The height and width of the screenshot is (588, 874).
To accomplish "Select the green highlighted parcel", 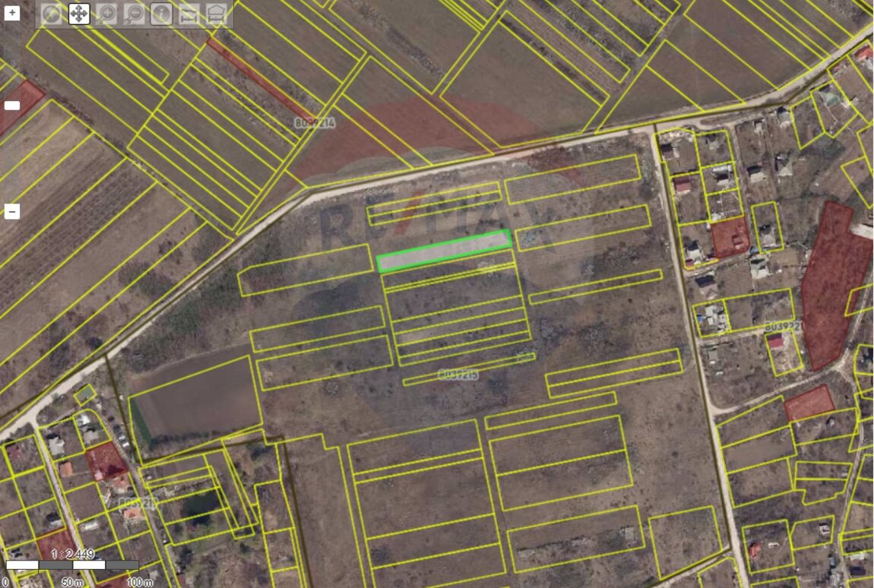I will tap(445, 251).
